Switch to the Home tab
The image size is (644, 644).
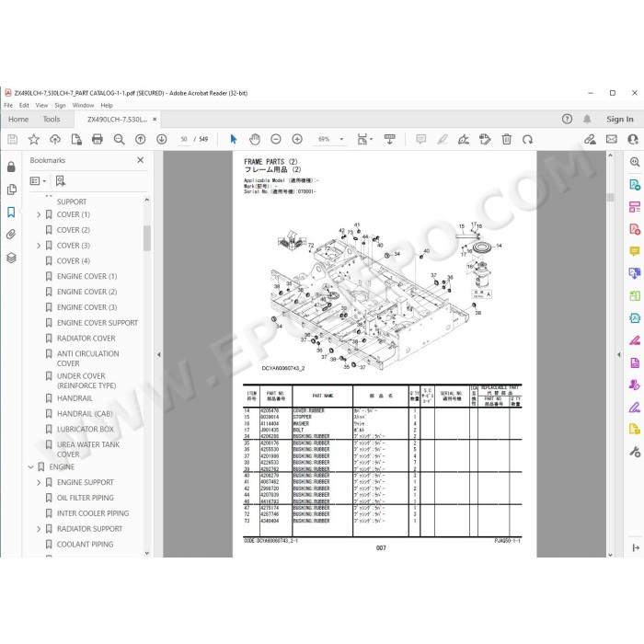18,119
